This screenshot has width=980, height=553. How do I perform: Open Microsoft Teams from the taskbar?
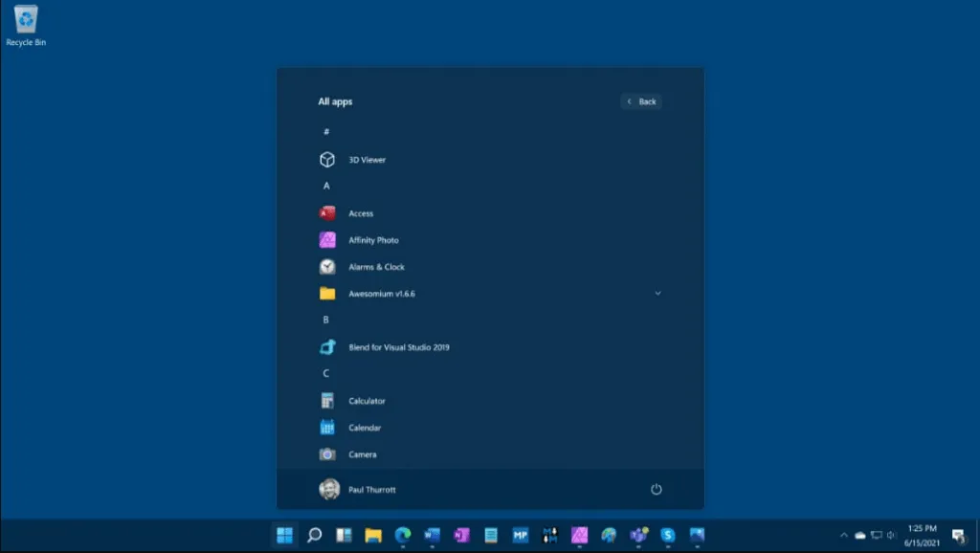(638, 537)
